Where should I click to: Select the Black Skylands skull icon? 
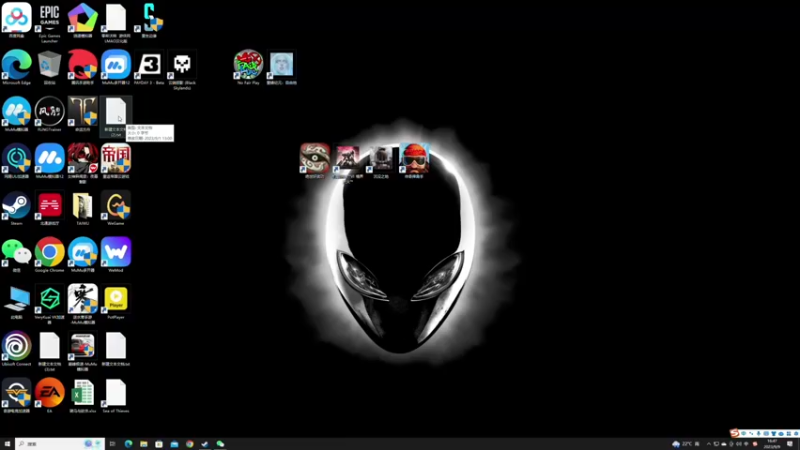point(182,69)
